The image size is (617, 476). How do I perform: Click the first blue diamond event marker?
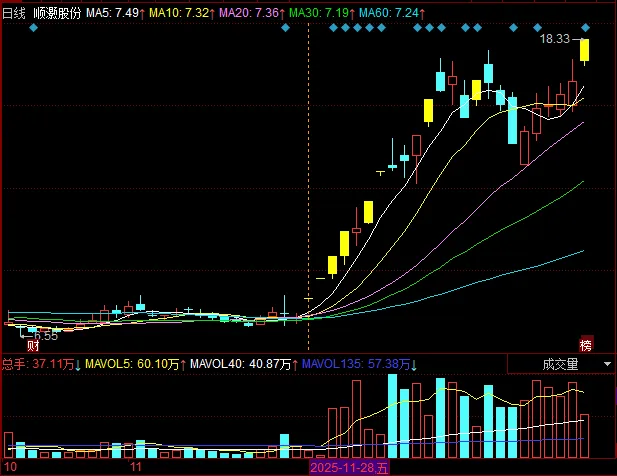[33, 28]
